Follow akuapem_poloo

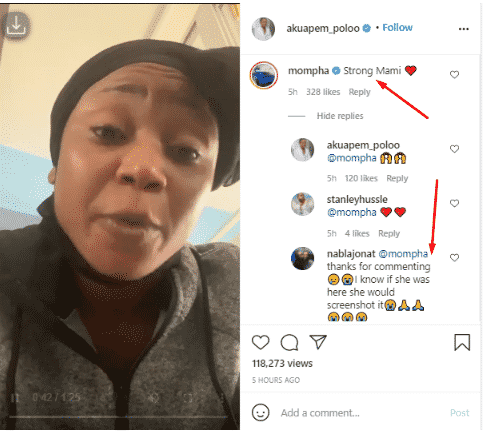[x=397, y=28]
